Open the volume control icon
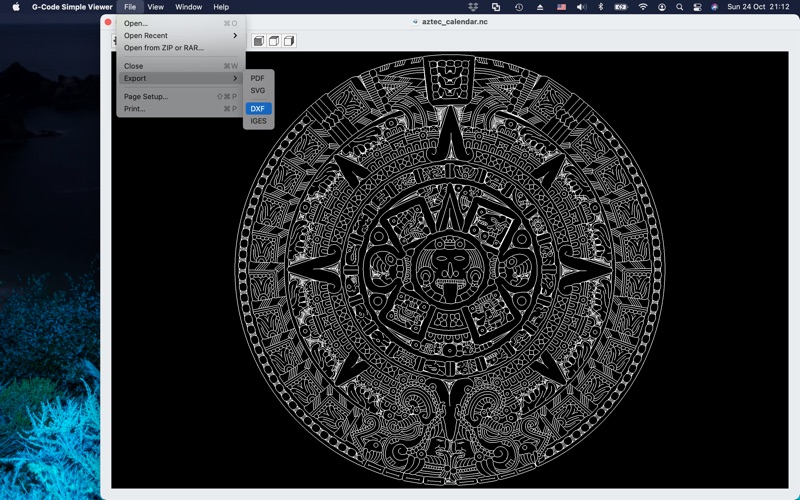800x500 pixels. click(x=581, y=7)
